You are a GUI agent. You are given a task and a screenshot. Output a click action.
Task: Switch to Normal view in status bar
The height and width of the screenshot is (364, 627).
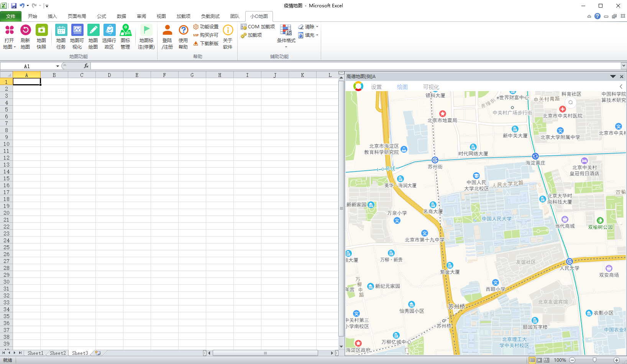[x=532, y=360]
